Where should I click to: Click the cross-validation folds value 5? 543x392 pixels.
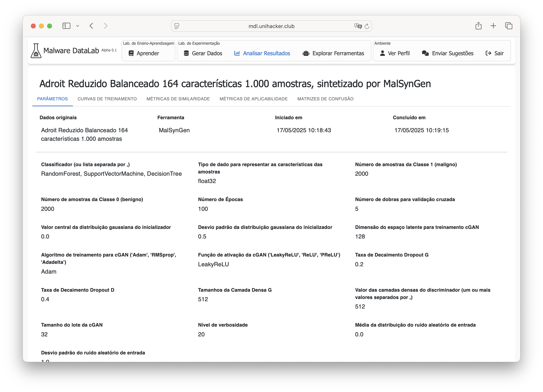[357, 209]
